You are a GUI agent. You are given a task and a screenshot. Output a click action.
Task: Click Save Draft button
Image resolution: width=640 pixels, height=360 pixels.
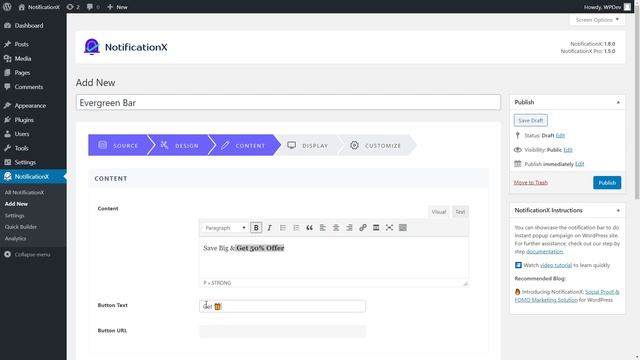tap(531, 120)
